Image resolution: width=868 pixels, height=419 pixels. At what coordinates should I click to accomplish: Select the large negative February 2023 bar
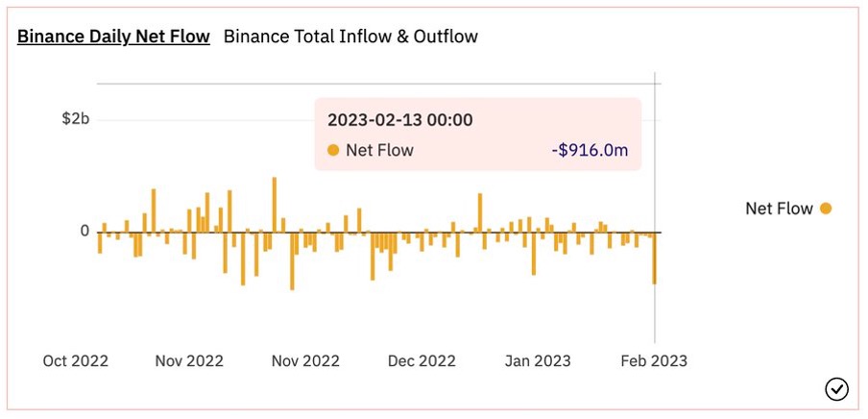coord(654,259)
